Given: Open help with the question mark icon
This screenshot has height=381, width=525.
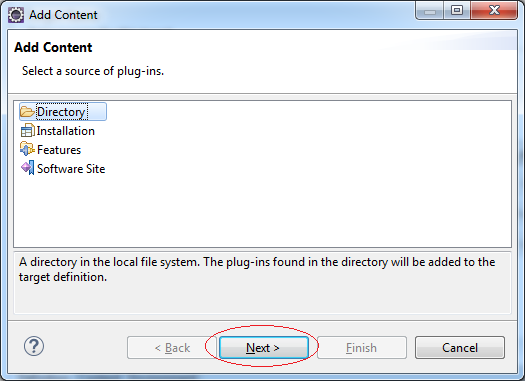Looking at the screenshot, I should [34, 346].
